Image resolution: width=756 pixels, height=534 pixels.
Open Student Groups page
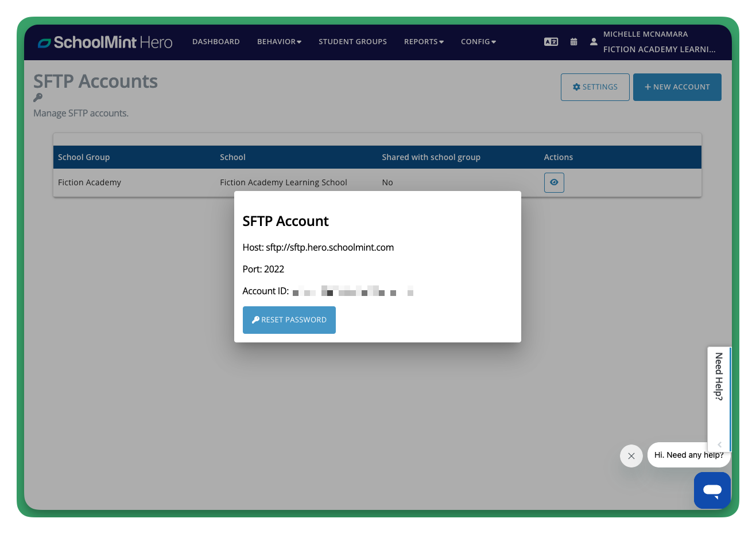(352, 42)
